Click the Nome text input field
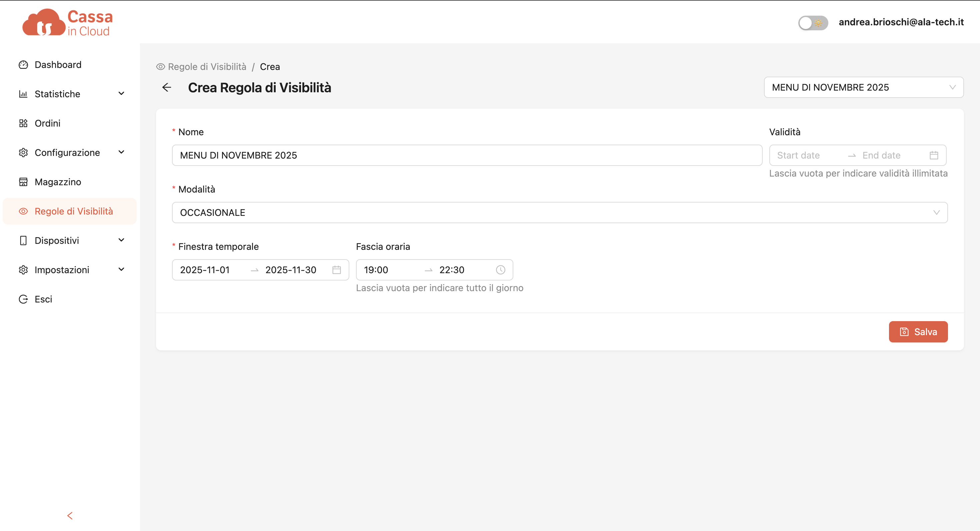The width and height of the screenshot is (980, 531). point(467,155)
